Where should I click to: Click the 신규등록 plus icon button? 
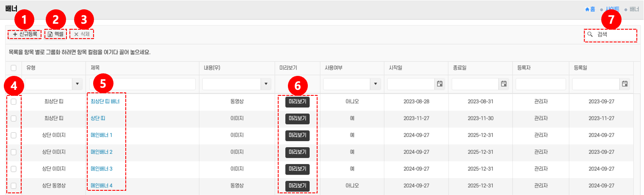pyautogui.click(x=15, y=34)
